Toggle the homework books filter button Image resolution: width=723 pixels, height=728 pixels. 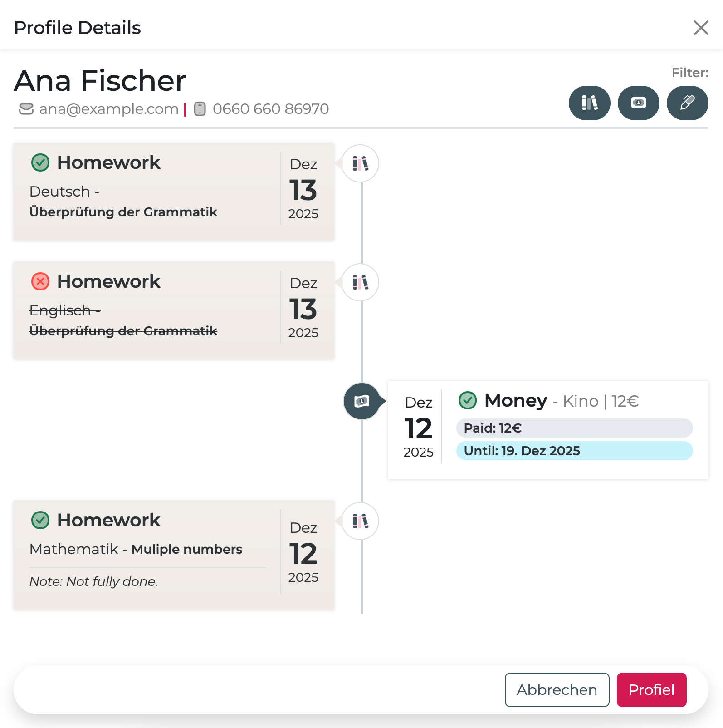pos(589,103)
